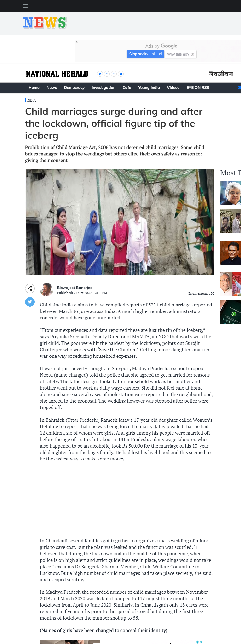Click the mail icon in navigation bar
The height and width of the screenshot is (644, 241).
point(239,88)
